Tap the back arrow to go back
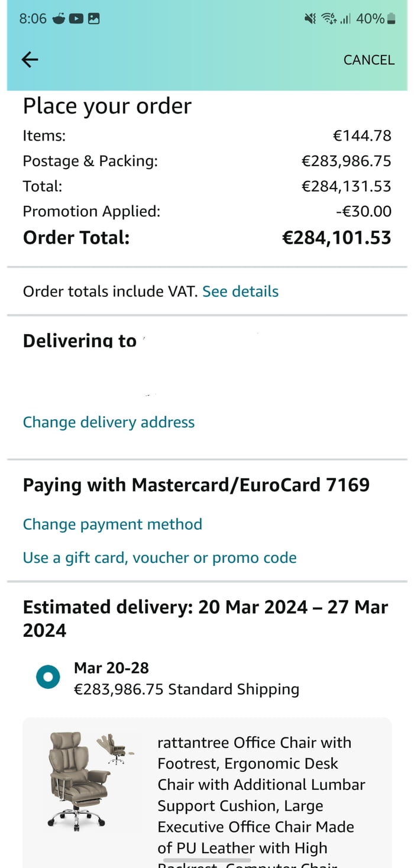 [29, 60]
